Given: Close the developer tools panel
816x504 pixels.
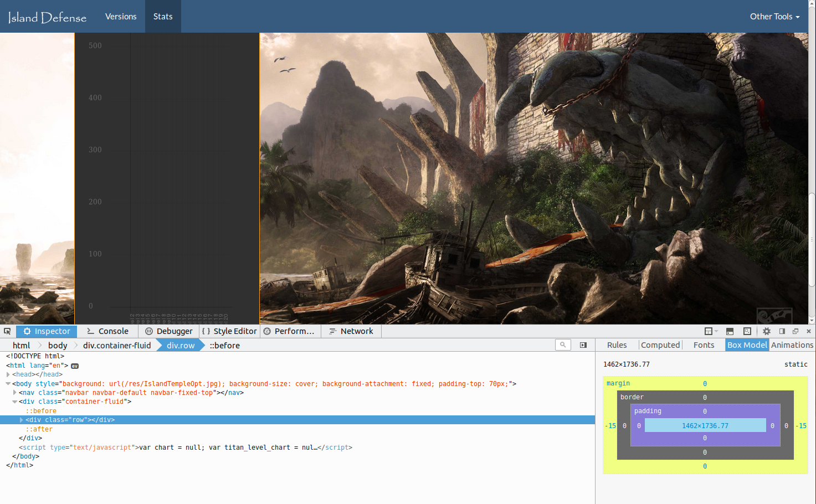Looking at the screenshot, I should coord(809,331).
